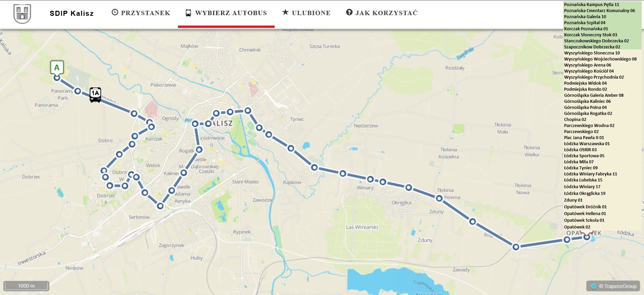The height and width of the screenshot is (295, 644).
Task: Select stop Górnośląska Galeria Amber 08
Action: (x=594, y=95)
